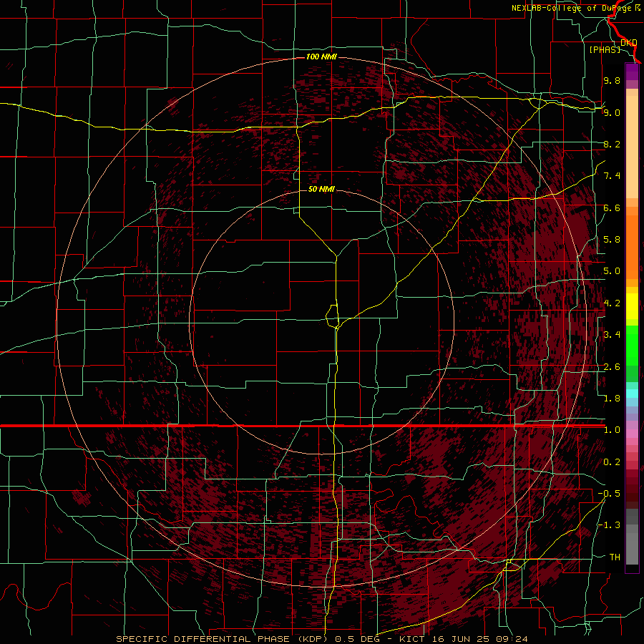
Task: Click the 9.0 scale value
Action: click(612, 112)
